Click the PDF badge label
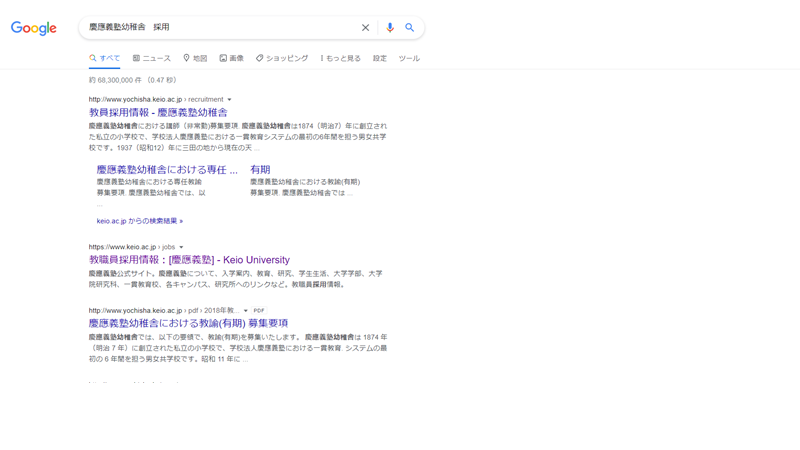 [259, 310]
